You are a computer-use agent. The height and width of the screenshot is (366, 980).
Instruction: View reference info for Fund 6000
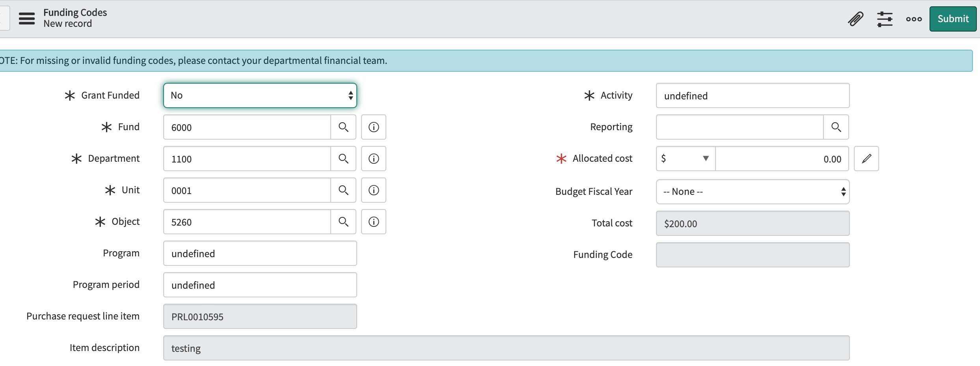pyautogui.click(x=373, y=127)
